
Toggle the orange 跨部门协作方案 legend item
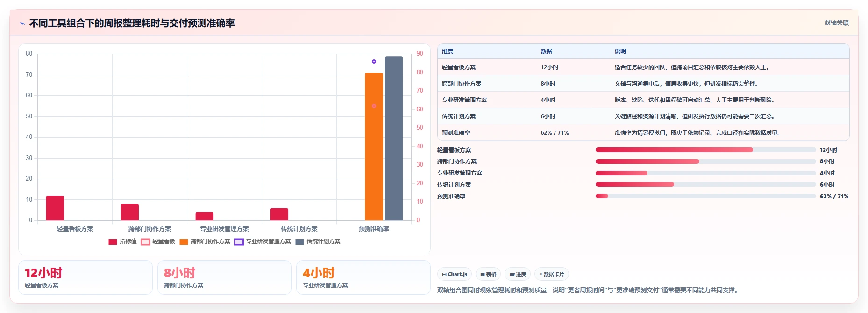pyautogui.click(x=205, y=241)
